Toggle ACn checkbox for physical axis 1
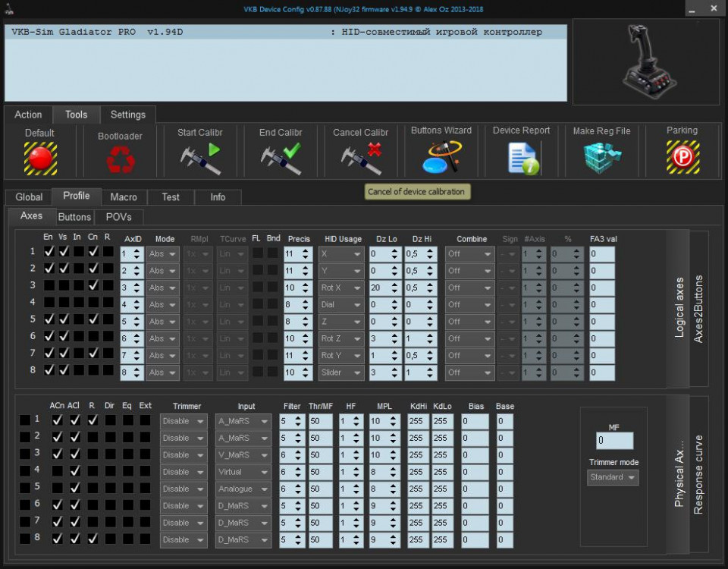 pos(57,420)
